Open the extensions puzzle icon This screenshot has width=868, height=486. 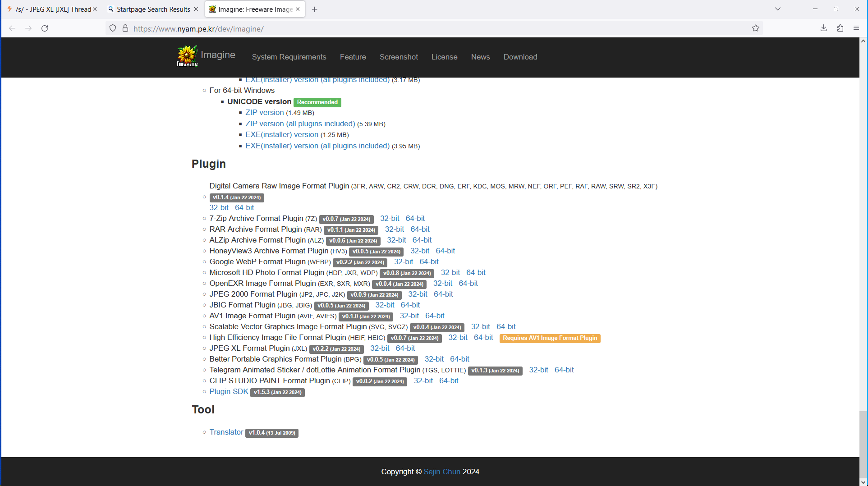840,28
